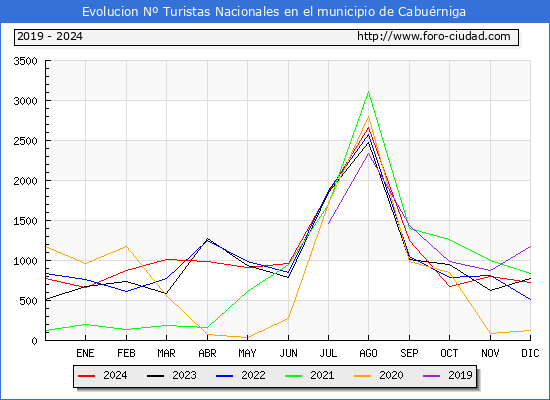The image size is (550, 400).
Task: Click the ENE month axis label
Action: (85, 353)
